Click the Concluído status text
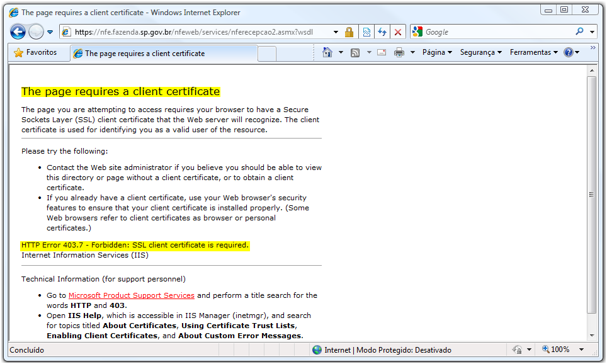The width and height of the screenshot is (607, 364). (26, 350)
